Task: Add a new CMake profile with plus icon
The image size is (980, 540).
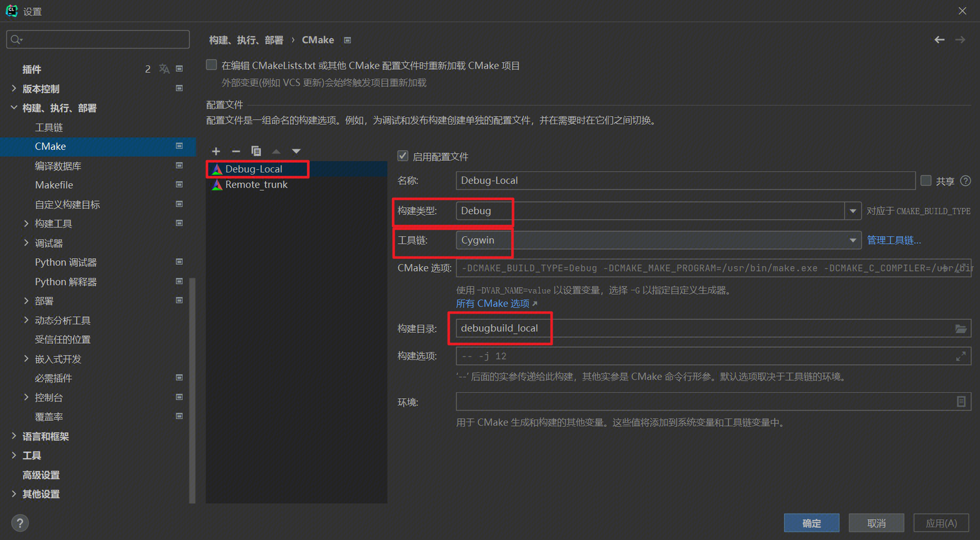Action: (216, 151)
